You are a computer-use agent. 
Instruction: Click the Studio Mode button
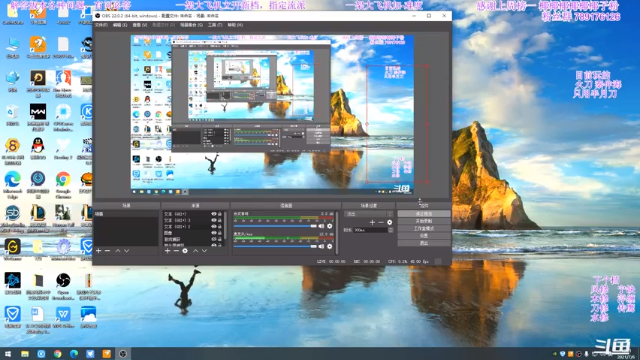pyautogui.click(x=424, y=229)
